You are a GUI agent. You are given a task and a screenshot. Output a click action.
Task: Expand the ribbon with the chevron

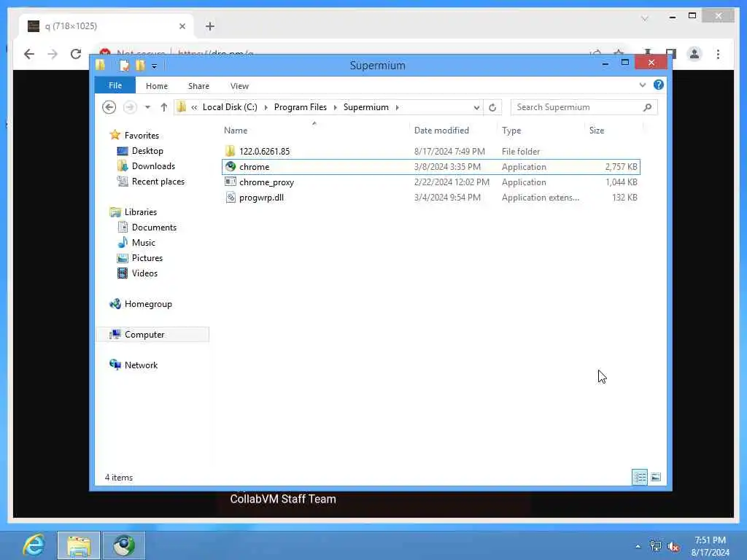pyautogui.click(x=642, y=85)
